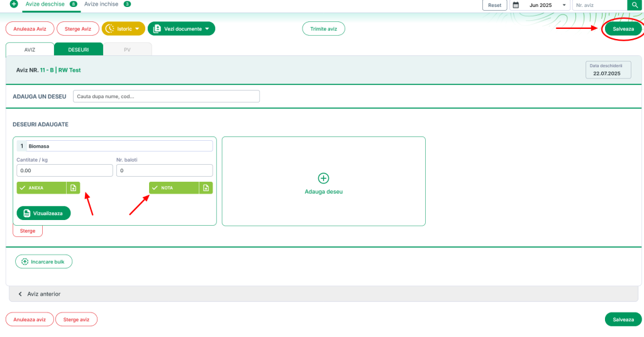Toggle the ANEXA checkmark button
Screen dimensions: 644x337
pyautogui.click(x=42, y=188)
